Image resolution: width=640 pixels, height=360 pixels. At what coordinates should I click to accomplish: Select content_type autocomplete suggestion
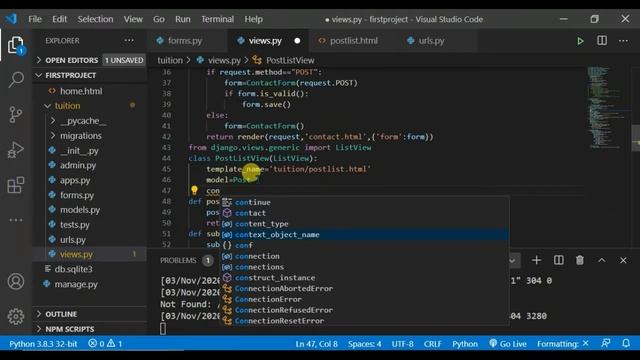tap(365, 224)
